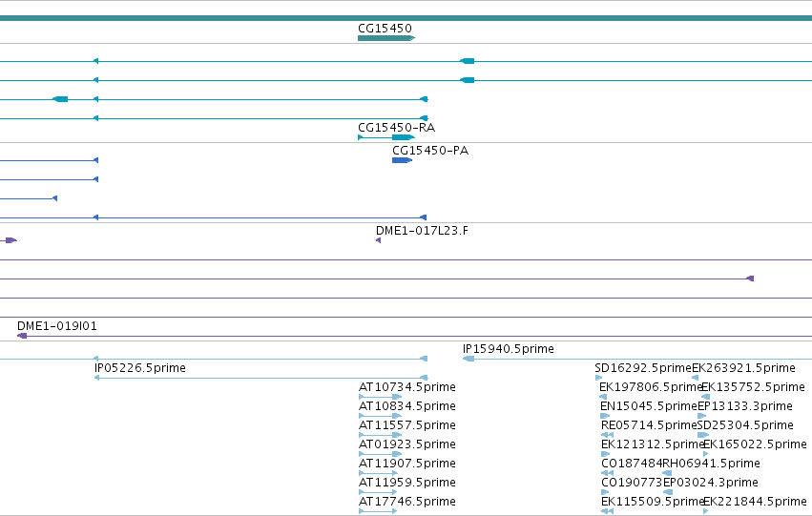Select the CG15450-PA protein label
This screenshot has height=516, width=812.
[x=430, y=151]
